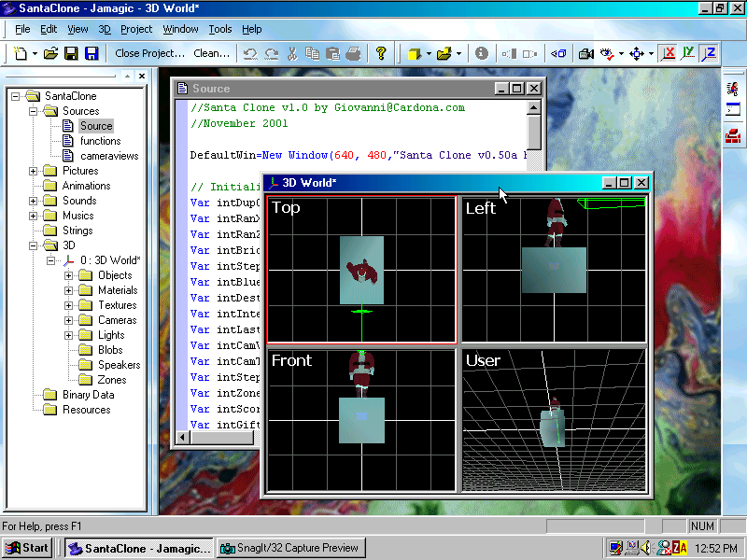Expand the Cameras folder node

click(68, 320)
